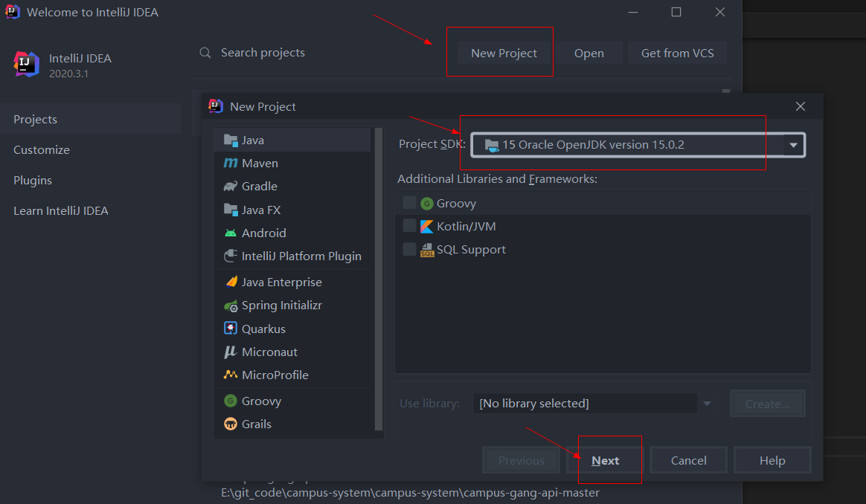
Task: Select Spring Initializr project type
Action: click(x=292, y=306)
